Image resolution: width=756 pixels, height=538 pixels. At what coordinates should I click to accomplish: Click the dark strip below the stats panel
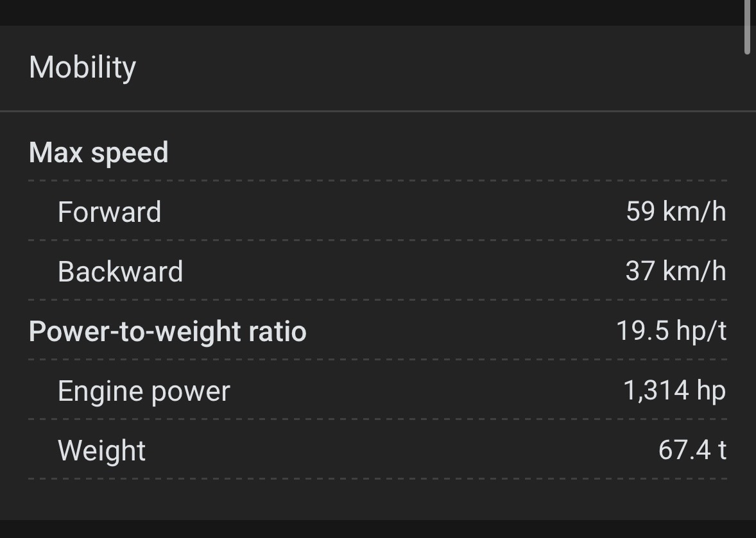(378, 529)
